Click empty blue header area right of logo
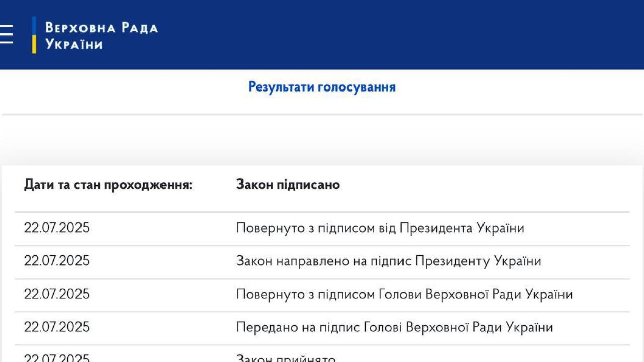Image resolution: width=644 pixels, height=362 pixels. click(x=403, y=34)
